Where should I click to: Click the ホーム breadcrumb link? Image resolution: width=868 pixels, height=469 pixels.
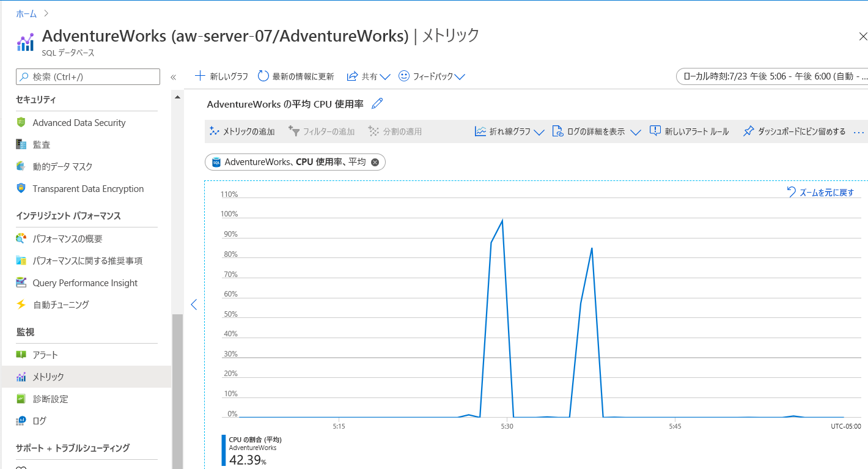pyautogui.click(x=26, y=13)
